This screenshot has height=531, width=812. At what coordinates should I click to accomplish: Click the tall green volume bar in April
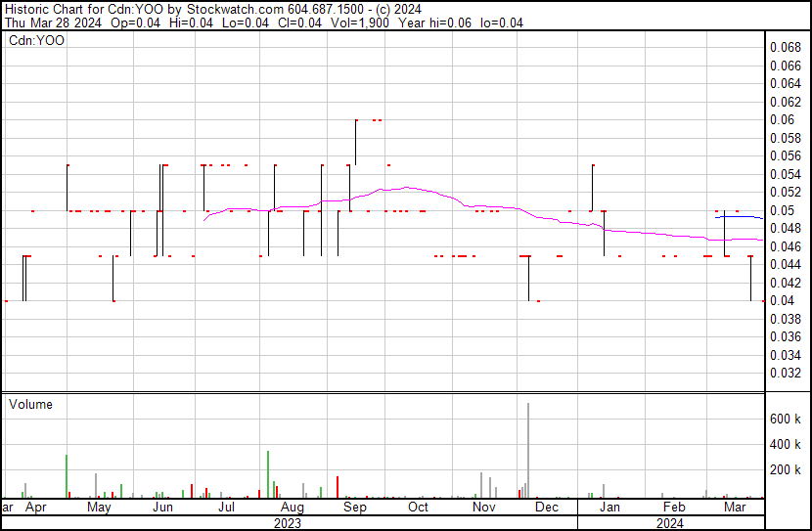click(x=67, y=475)
